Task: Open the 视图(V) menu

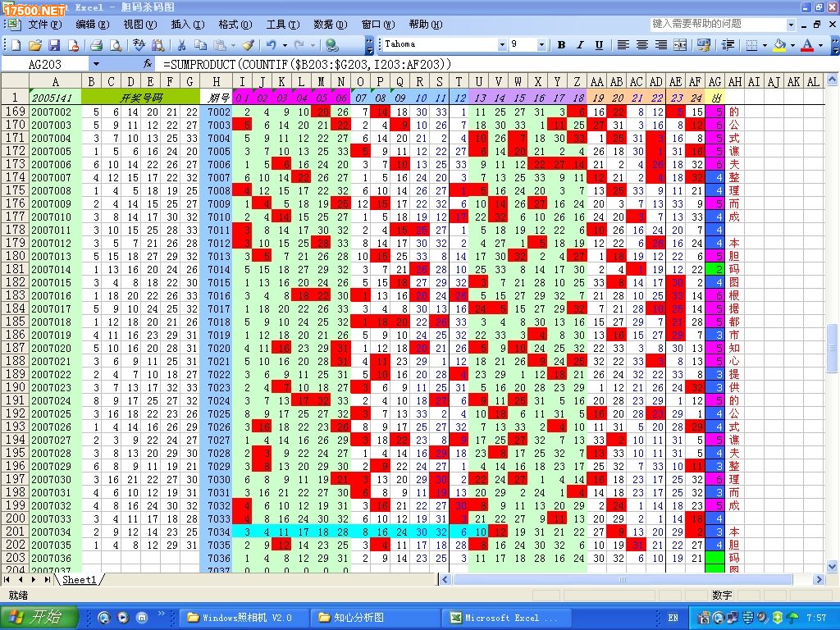Action: (x=139, y=25)
